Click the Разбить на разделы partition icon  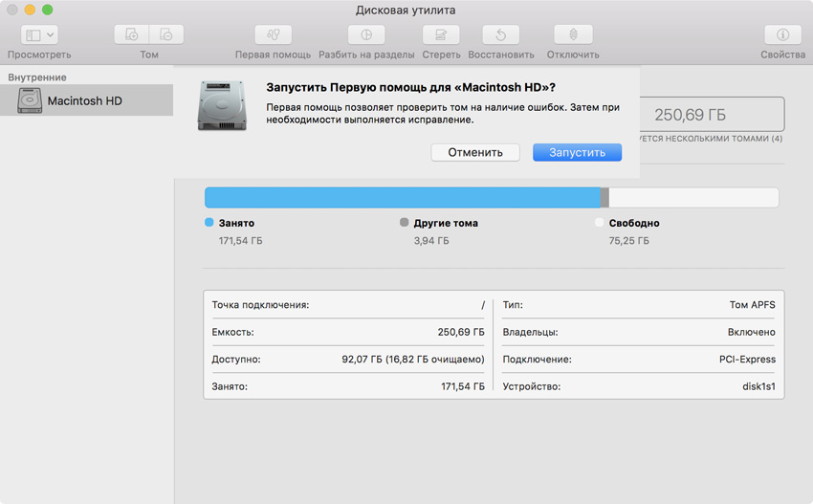365,35
